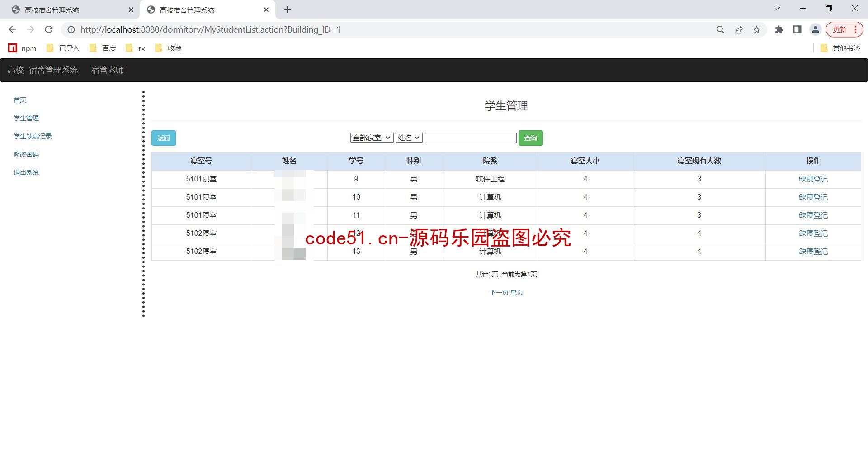Open 学生管理 in the sidebar
868x466 pixels.
(26, 118)
